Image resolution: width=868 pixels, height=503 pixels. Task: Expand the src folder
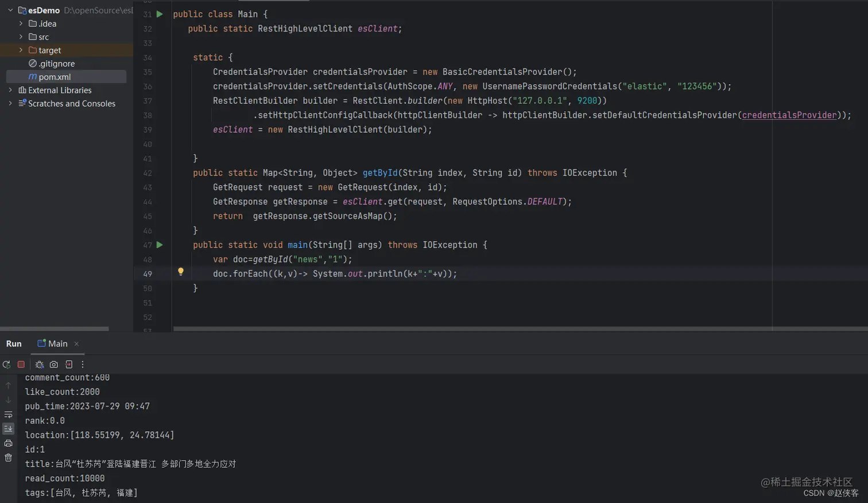click(x=21, y=37)
